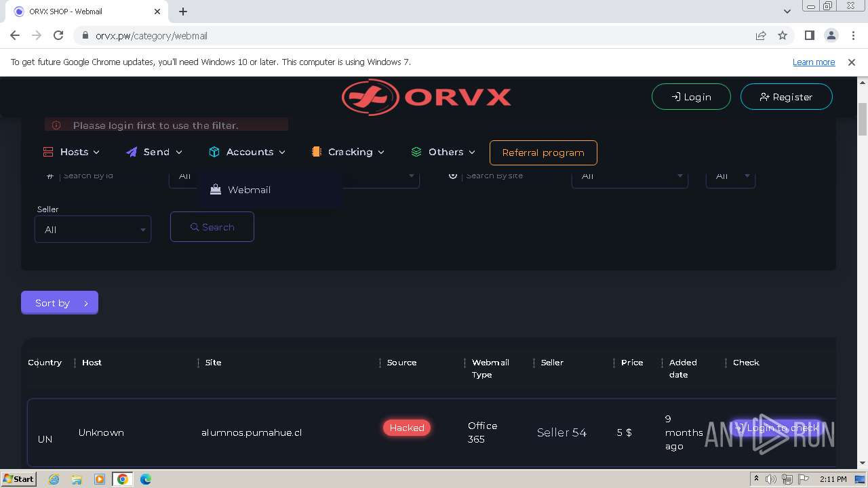Open Internet Explorer from the taskbar
This screenshot has height=488, width=868.
point(54,479)
